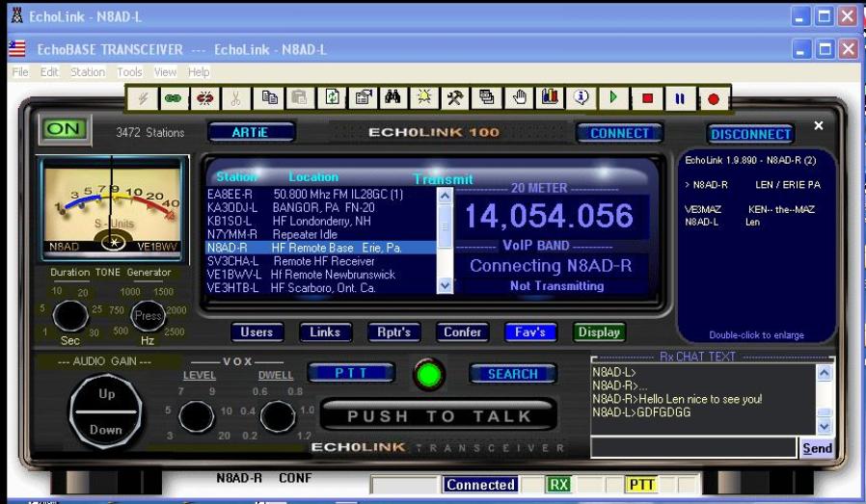Click the yellow alarm sunburst icon

424,98
